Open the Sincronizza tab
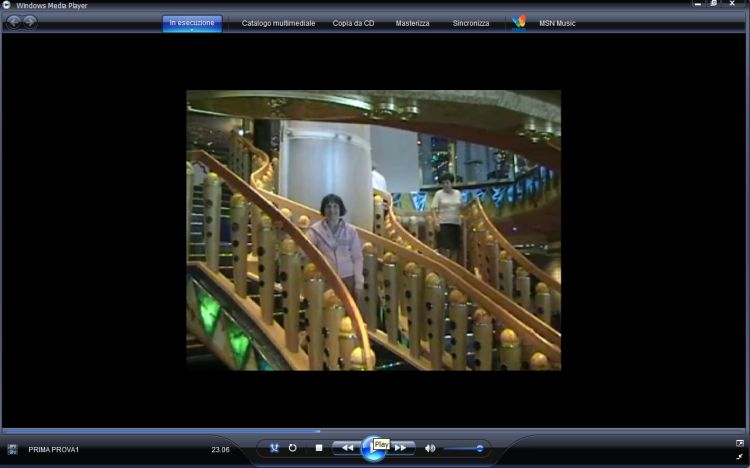The height and width of the screenshot is (468, 750). [x=471, y=23]
